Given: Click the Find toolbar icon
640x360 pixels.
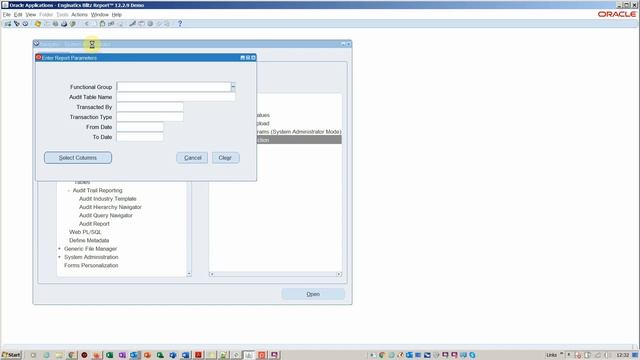Looking at the screenshot, I should click(x=17, y=24).
